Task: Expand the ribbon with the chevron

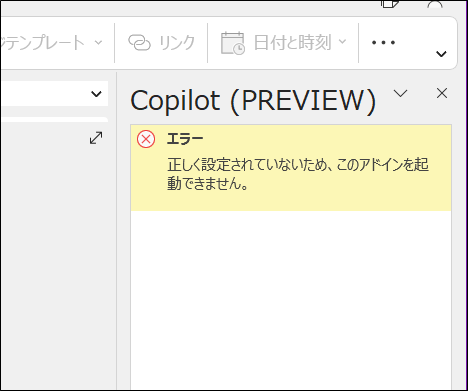Action: pyautogui.click(x=441, y=54)
